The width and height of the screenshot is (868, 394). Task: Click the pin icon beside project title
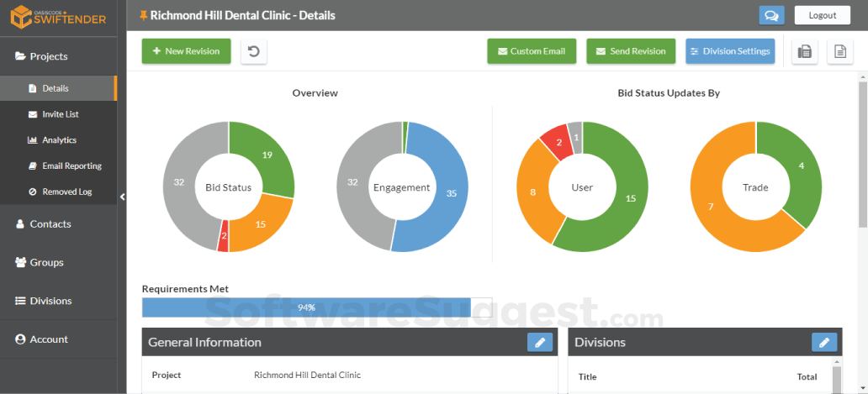[x=144, y=15]
